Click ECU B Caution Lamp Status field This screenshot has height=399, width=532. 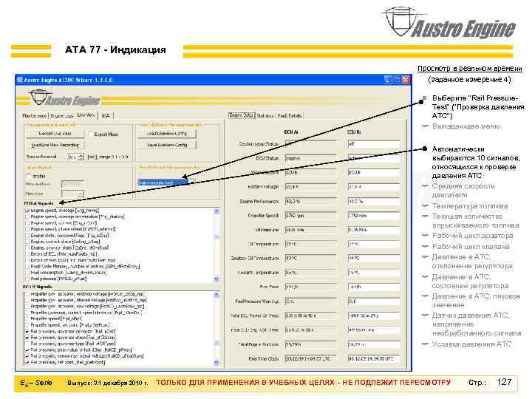coord(374,144)
